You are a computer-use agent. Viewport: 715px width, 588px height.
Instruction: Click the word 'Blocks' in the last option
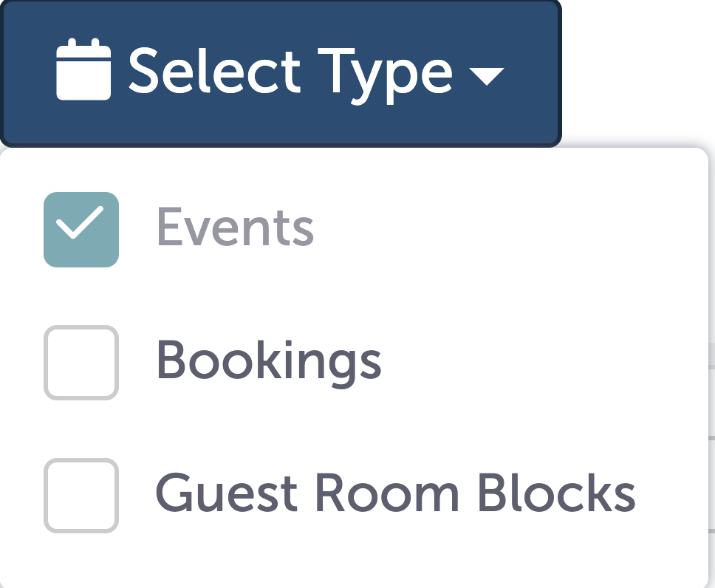(555, 493)
